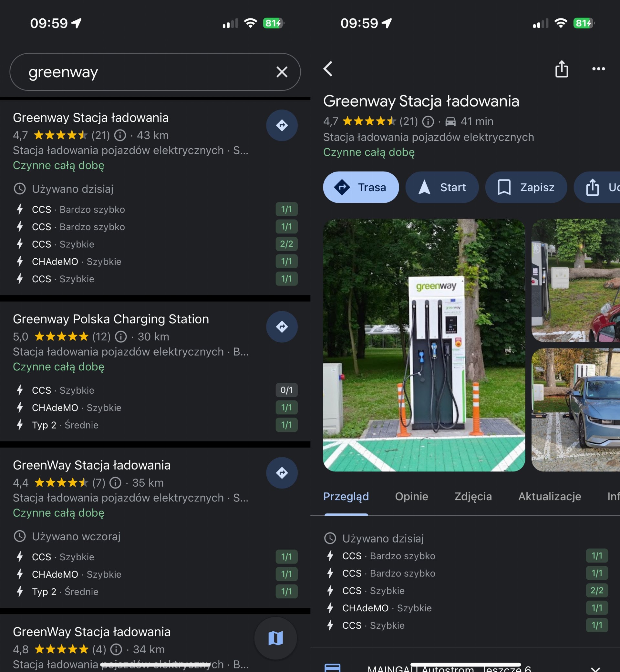Screen dimensions: 620x672
Task: Switch to the Przegląd tab
Action: [x=346, y=497]
